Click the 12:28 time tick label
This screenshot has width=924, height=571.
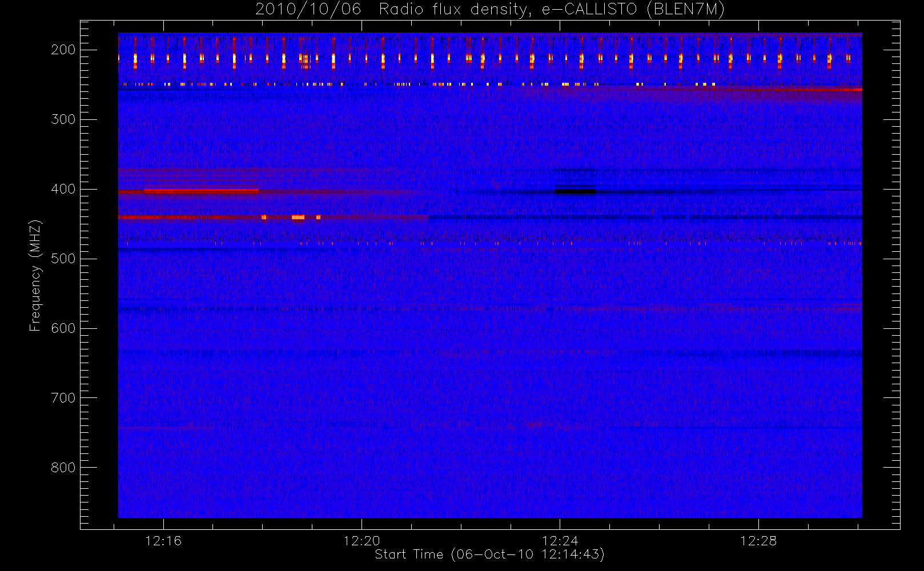(758, 541)
